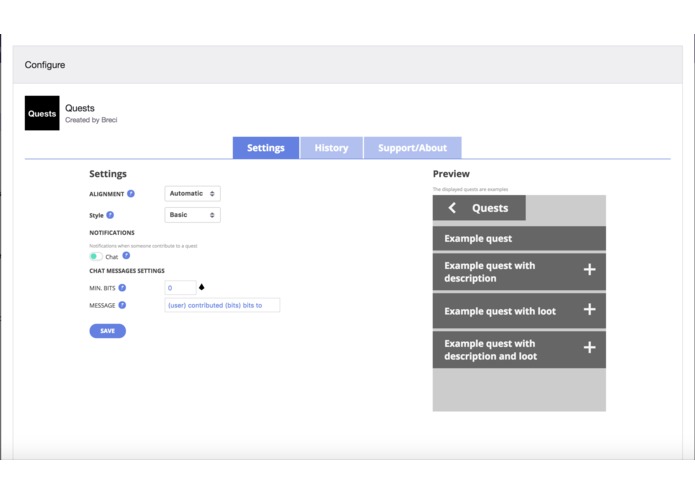Select the Example quest preview row
Screen dimensions: 695x494
(519, 238)
